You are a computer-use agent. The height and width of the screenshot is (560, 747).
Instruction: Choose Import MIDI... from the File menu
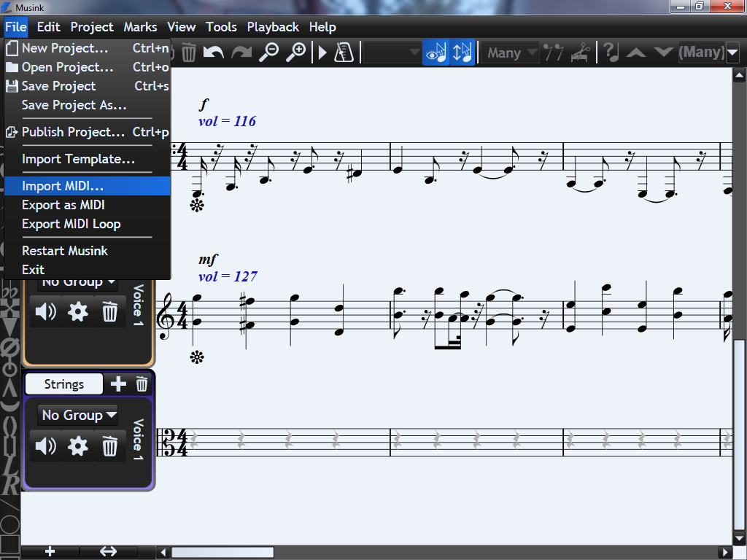[63, 186]
